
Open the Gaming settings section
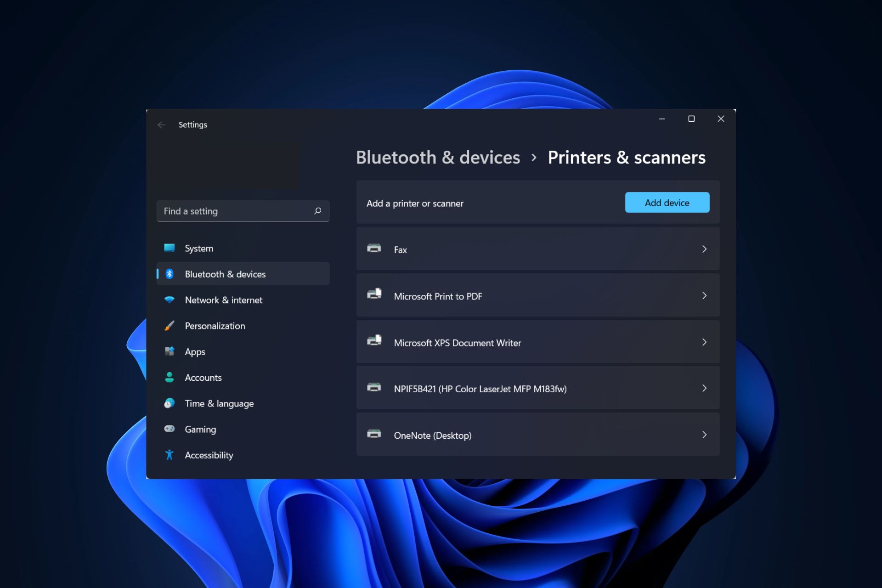pyautogui.click(x=200, y=429)
